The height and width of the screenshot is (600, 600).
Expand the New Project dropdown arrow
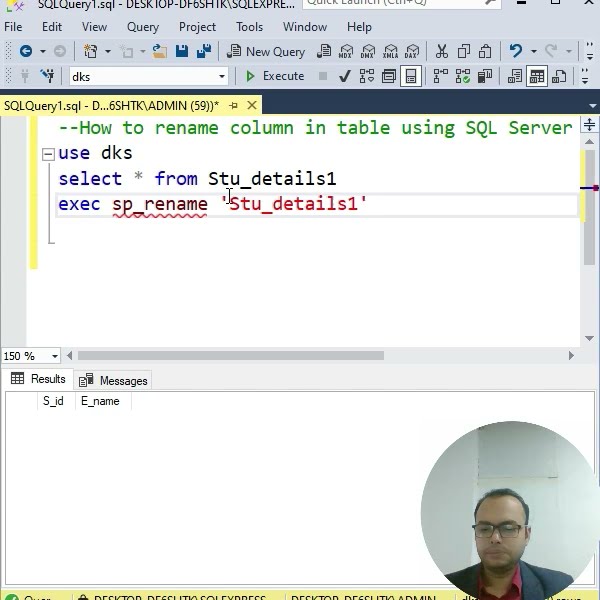click(108, 51)
